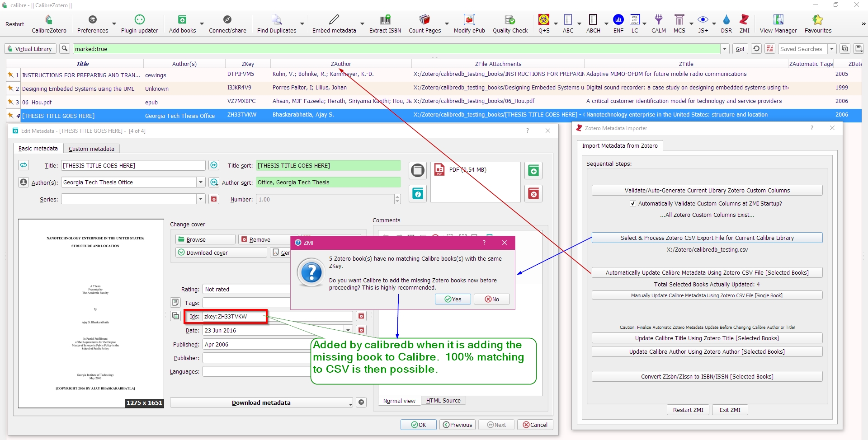Switch comments to Normal view
Image resolution: width=868 pixels, height=440 pixels.
(399, 401)
